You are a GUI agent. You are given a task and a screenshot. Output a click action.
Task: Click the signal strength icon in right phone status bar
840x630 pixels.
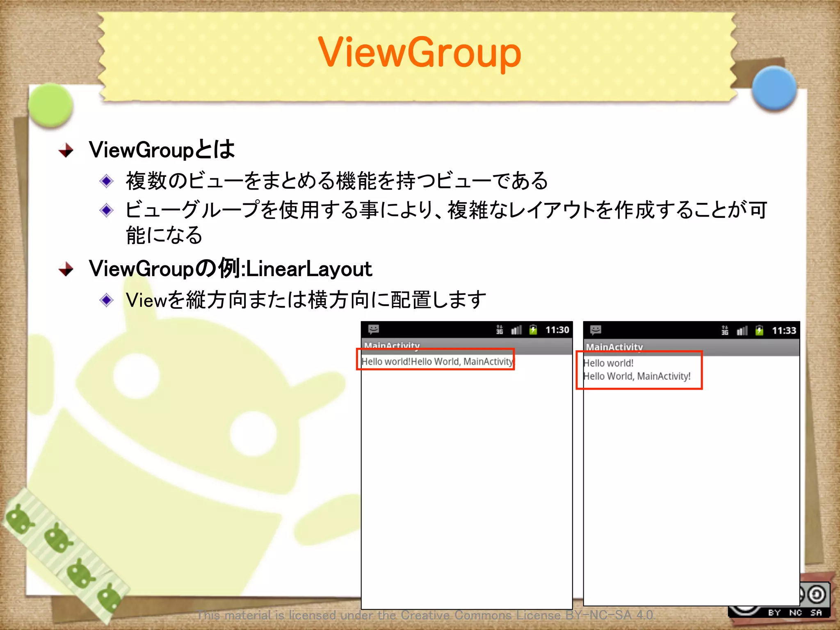[x=742, y=331]
